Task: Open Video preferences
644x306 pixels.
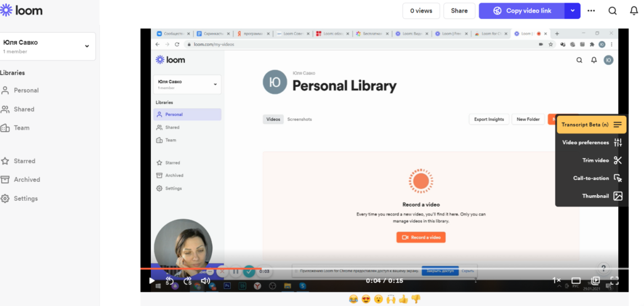Action: click(591, 142)
